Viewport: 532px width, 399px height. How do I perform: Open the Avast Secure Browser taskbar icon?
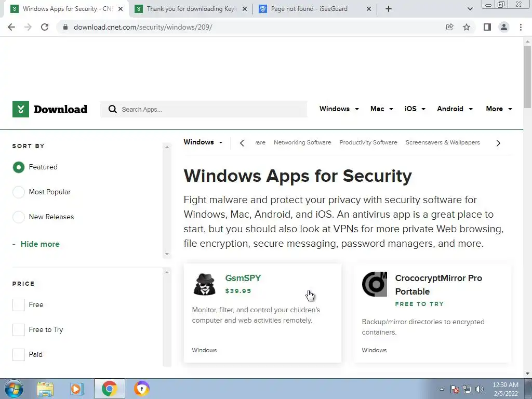[142, 389]
